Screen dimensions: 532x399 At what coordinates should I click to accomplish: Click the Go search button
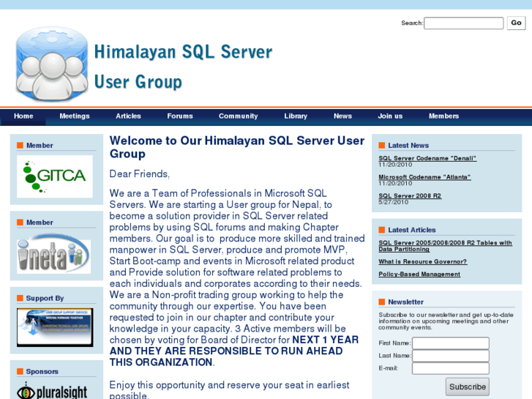point(516,23)
